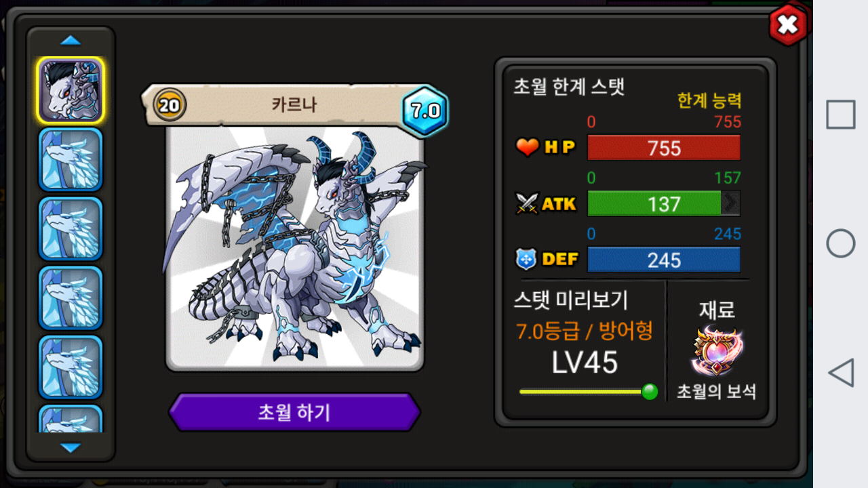Tap the 7.0 grade hexagon badge
The height and width of the screenshot is (488, 868).
pos(425,111)
